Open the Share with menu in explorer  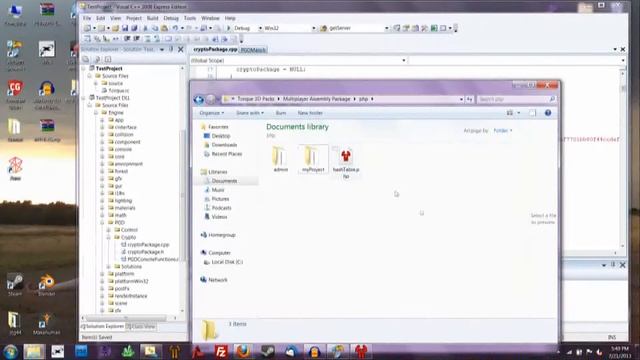point(250,113)
